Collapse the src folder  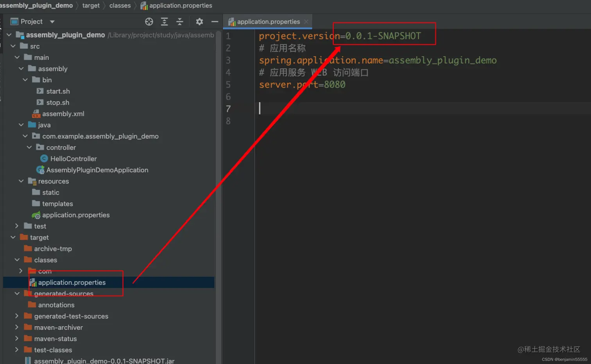[x=13, y=46]
